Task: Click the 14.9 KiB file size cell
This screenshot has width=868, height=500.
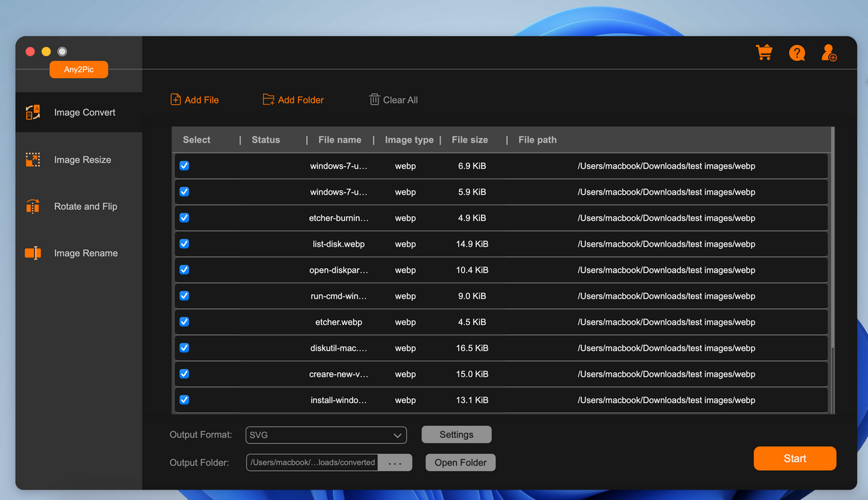Action: point(472,244)
